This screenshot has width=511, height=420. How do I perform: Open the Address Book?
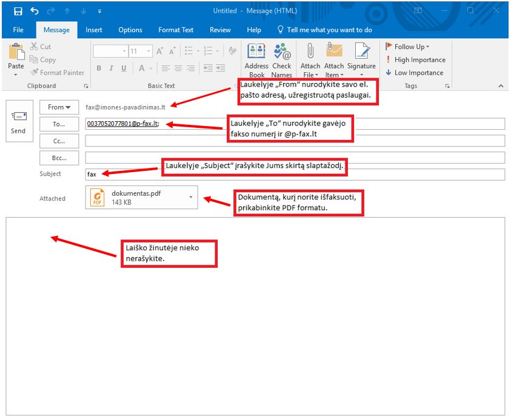(x=256, y=60)
